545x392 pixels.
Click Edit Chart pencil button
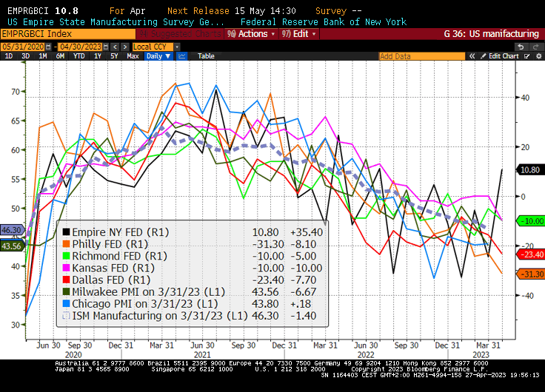pos(500,56)
